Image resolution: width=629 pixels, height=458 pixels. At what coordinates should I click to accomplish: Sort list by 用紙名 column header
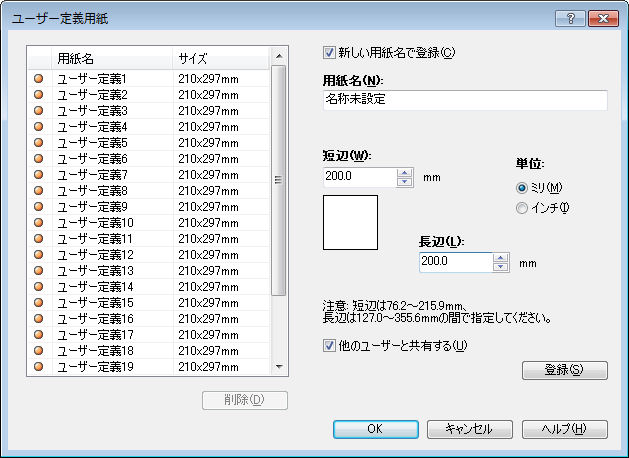coord(112,58)
